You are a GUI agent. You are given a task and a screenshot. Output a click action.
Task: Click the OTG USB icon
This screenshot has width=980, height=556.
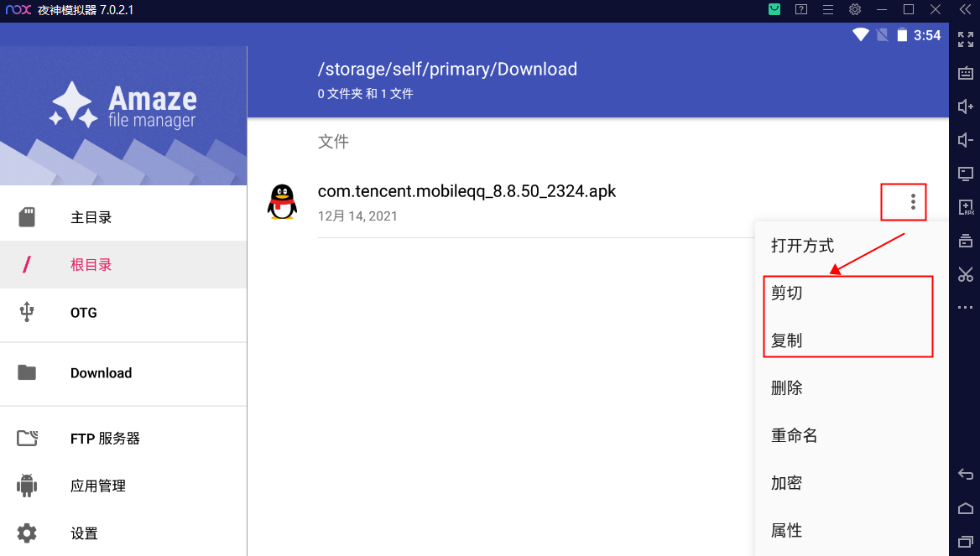pos(27,312)
